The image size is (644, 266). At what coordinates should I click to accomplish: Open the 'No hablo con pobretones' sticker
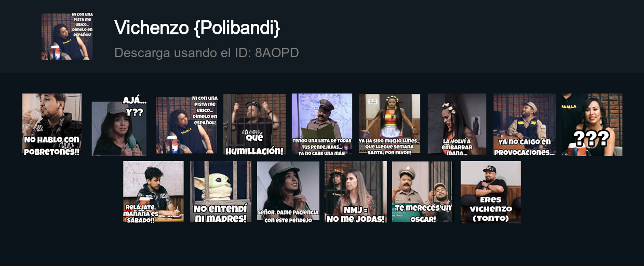click(x=52, y=125)
